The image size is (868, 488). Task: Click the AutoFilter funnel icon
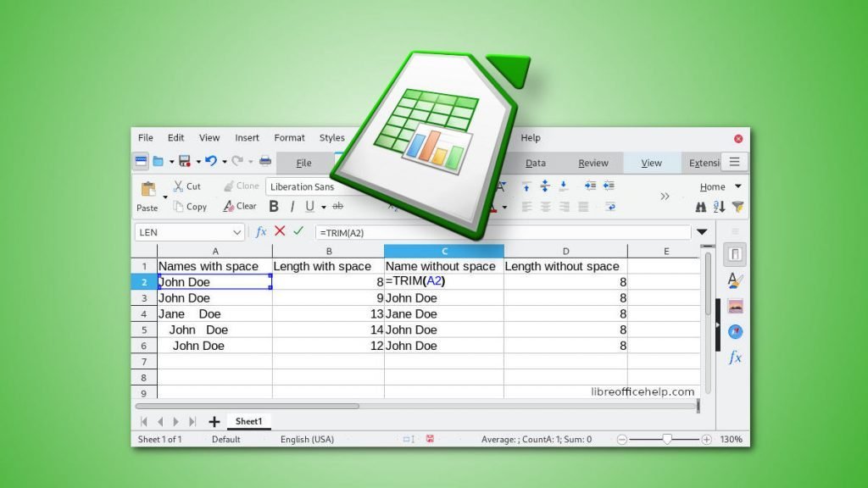click(738, 207)
